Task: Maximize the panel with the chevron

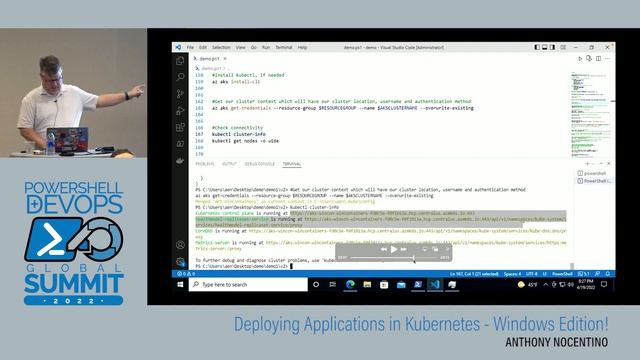Action: [601, 164]
